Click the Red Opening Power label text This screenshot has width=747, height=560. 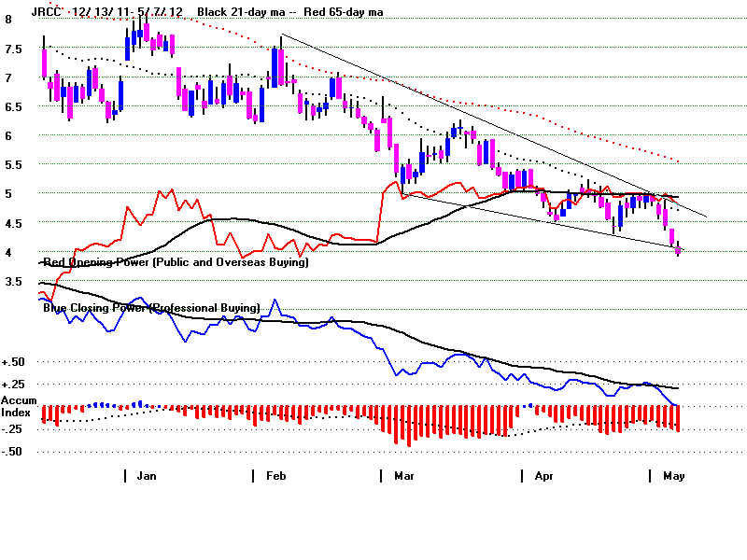pyautogui.click(x=176, y=263)
